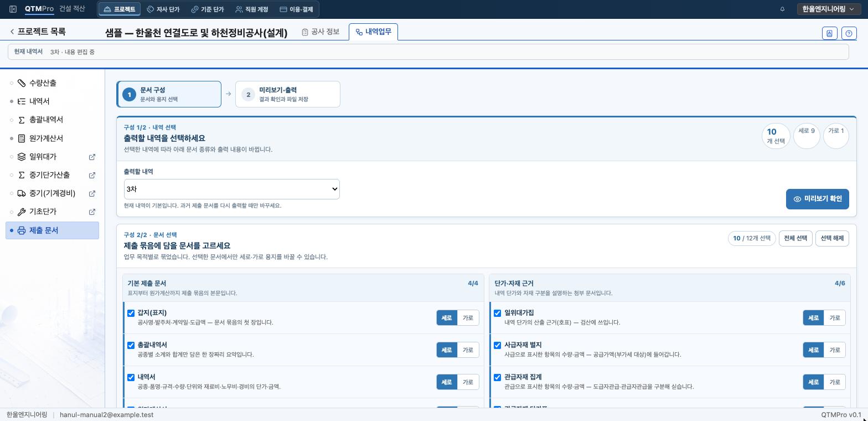Open the 출력할 내역 dropdown showing 3차

[232, 189]
